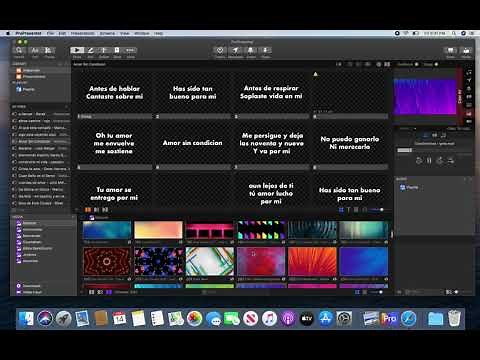
Task: Open the Help menu
Action: (159, 33)
